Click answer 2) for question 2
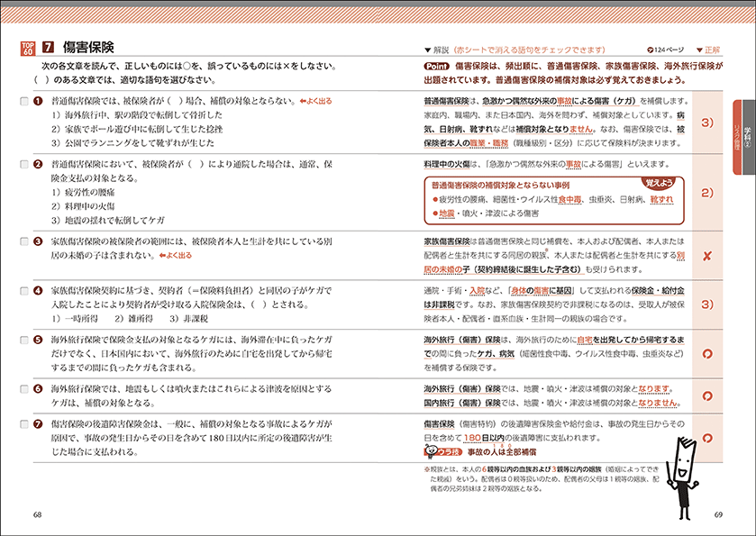756x536 pixels. click(707, 193)
